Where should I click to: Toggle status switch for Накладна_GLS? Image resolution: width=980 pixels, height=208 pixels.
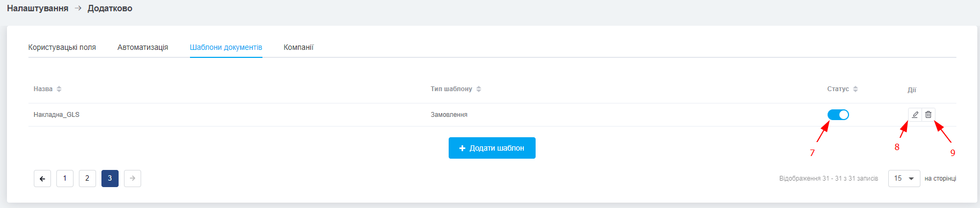point(838,115)
